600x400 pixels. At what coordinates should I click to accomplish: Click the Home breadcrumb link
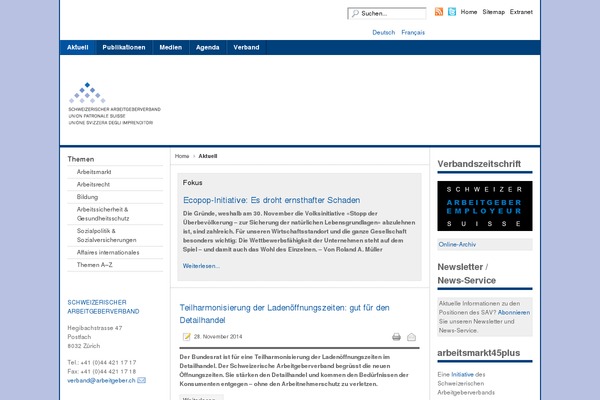(x=182, y=156)
